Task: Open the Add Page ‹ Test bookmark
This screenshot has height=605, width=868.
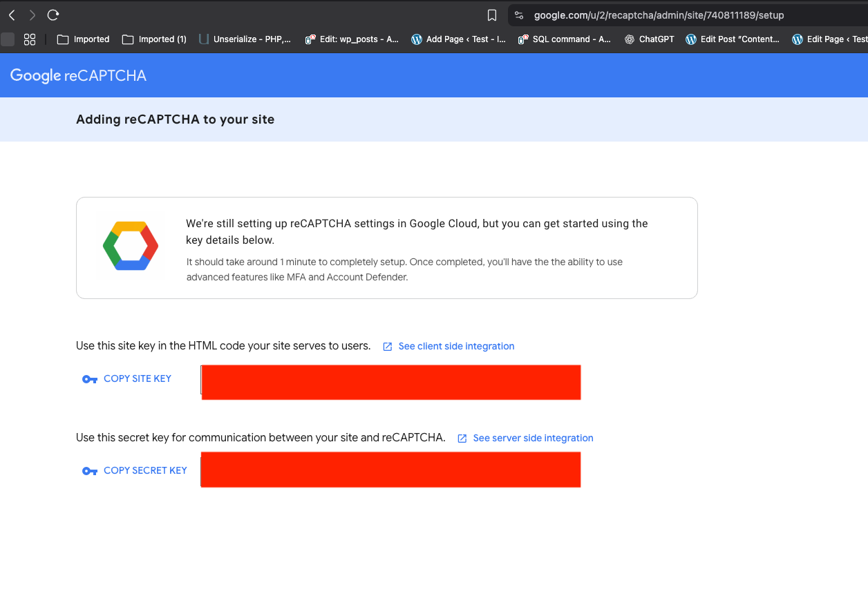Action: coord(458,39)
